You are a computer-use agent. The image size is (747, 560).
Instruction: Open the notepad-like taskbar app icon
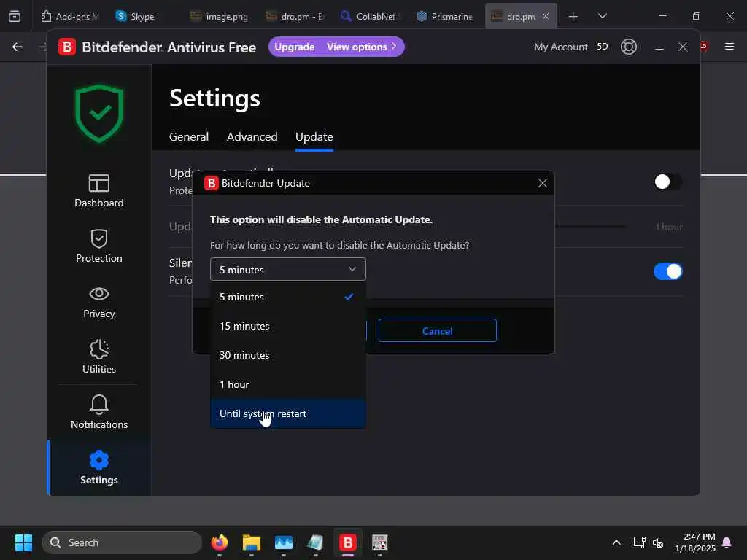[x=315, y=542]
